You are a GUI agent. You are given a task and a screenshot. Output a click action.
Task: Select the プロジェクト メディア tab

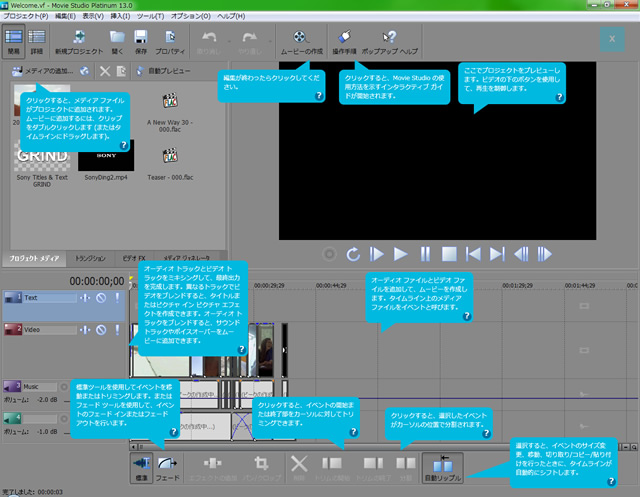tap(34, 258)
